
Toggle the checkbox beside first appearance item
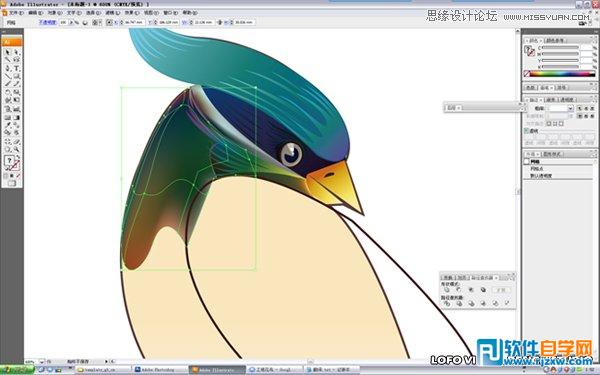tap(527, 162)
